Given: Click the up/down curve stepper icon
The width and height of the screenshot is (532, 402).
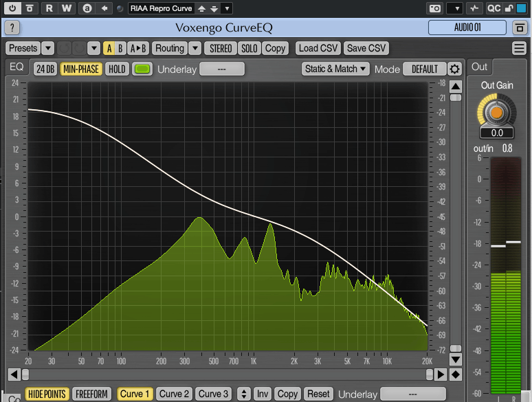Looking at the screenshot, I should pos(243,394).
